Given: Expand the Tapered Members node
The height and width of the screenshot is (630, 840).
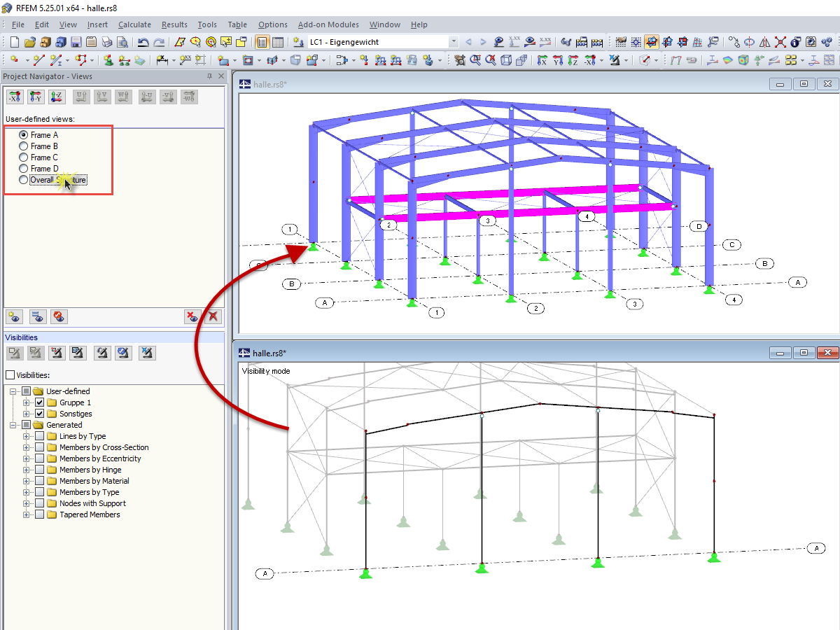Looking at the screenshot, I should pyautogui.click(x=27, y=514).
